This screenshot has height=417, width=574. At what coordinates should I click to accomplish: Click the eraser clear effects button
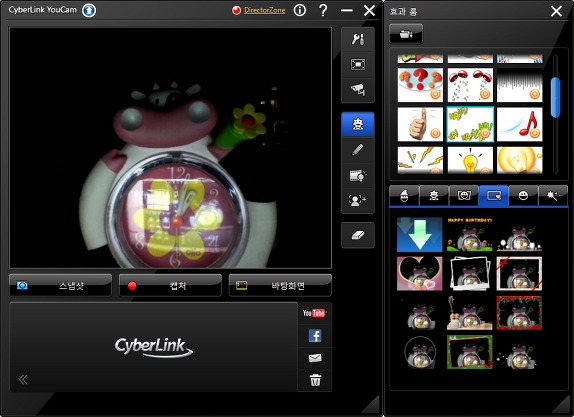(358, 235)
